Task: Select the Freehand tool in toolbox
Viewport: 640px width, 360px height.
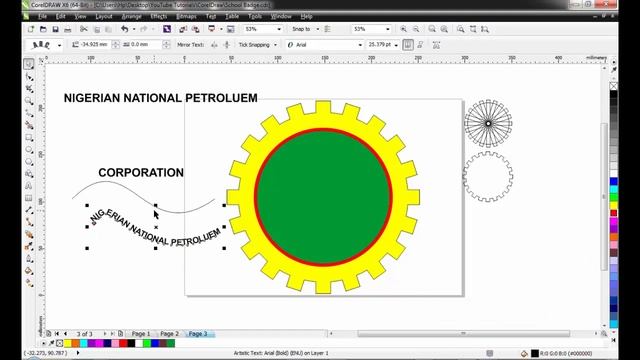Action: pyautogui.click(x=29, y=113)
